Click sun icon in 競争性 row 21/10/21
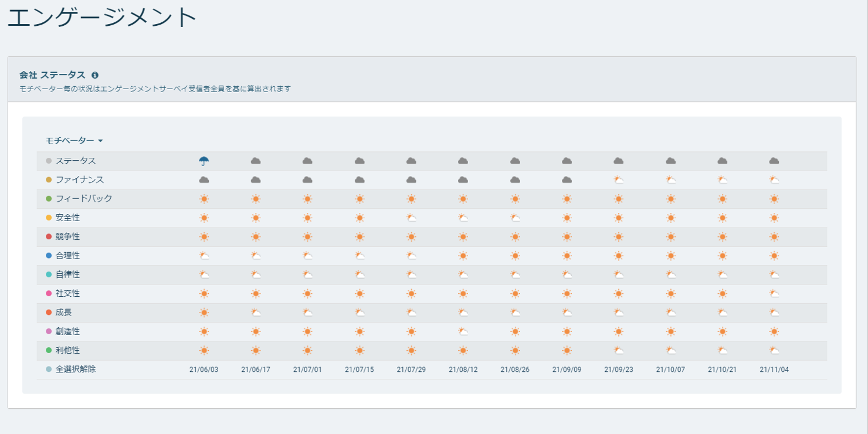 click(x=723, y=237)
